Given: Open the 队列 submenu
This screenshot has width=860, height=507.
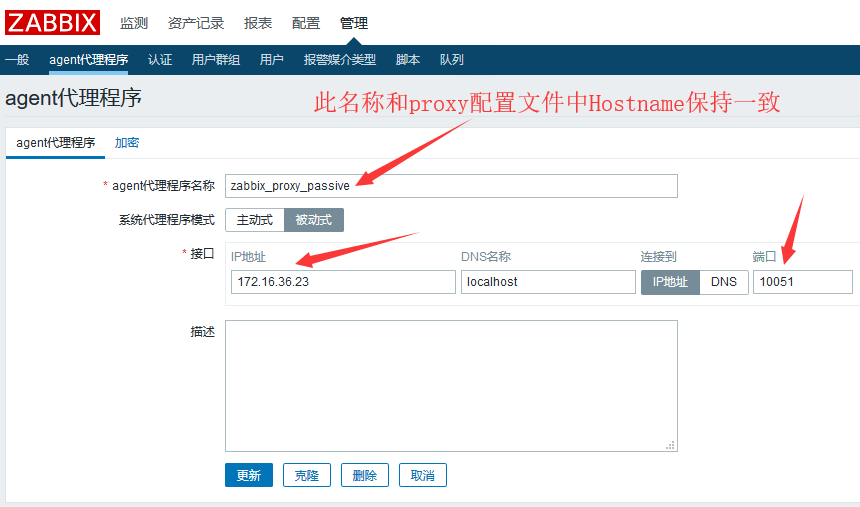Looking at the screenshot, I should tap(452, 60).
